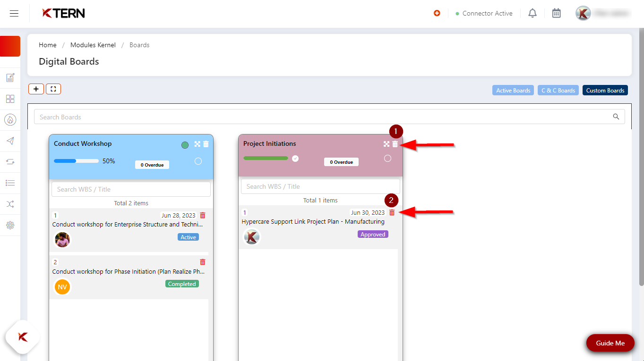Go to Modules Kernel breadcrumb
644x361 pixels.
[93, 45]
